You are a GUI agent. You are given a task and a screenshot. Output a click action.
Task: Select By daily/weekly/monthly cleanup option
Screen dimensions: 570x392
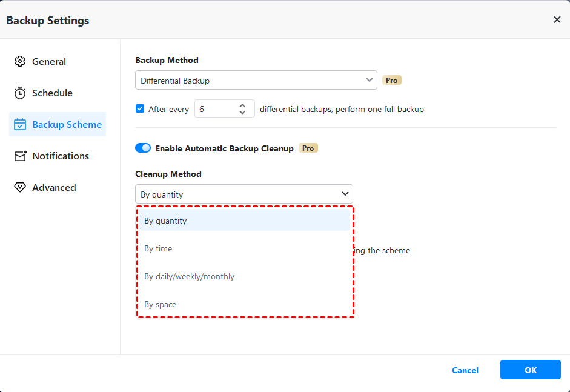189,276
